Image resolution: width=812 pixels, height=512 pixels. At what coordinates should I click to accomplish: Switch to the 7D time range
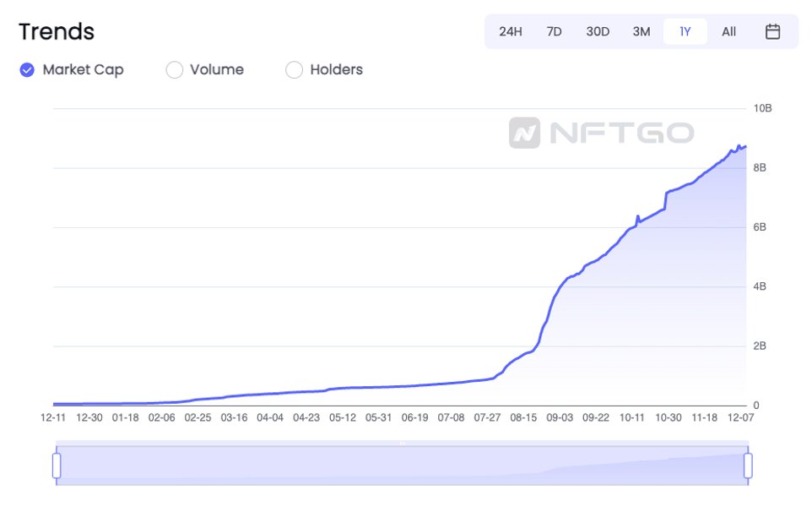click(x=554, y=32)
